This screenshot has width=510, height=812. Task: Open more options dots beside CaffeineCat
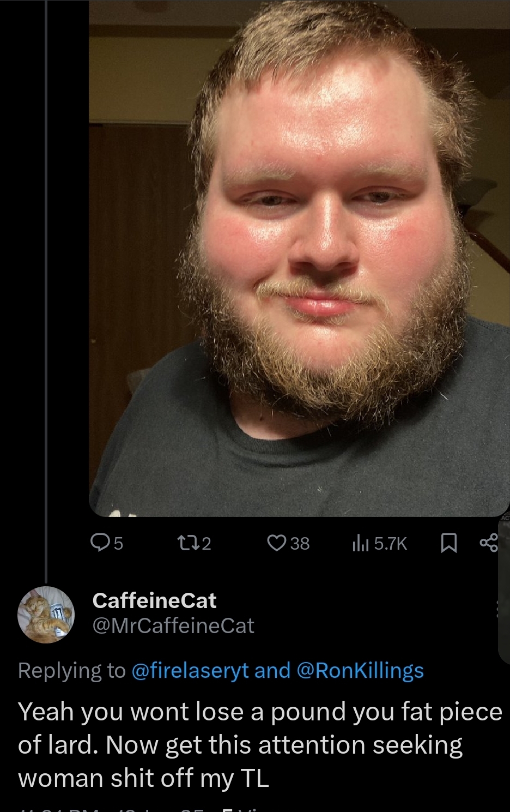pos(497,609)
